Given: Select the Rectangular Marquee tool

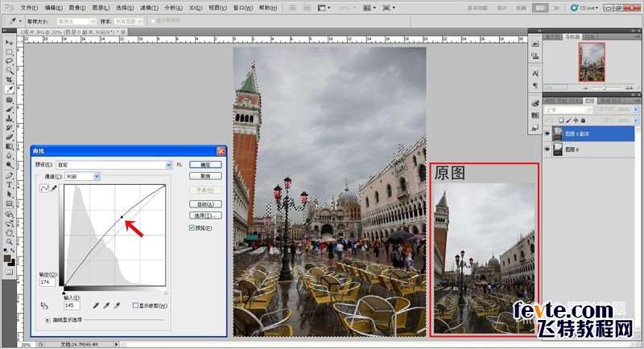Looking at the screenshot, I should click(9, 52).
